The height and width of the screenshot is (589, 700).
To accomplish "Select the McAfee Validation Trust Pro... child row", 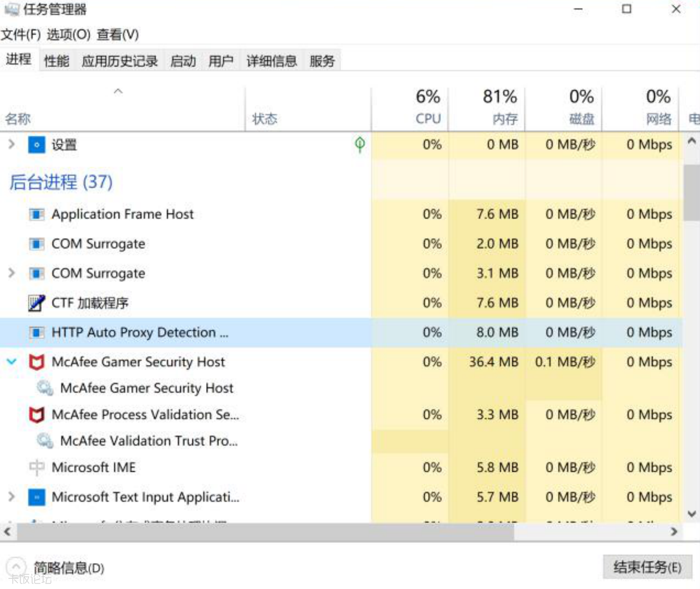I will (x=149, y=441).
